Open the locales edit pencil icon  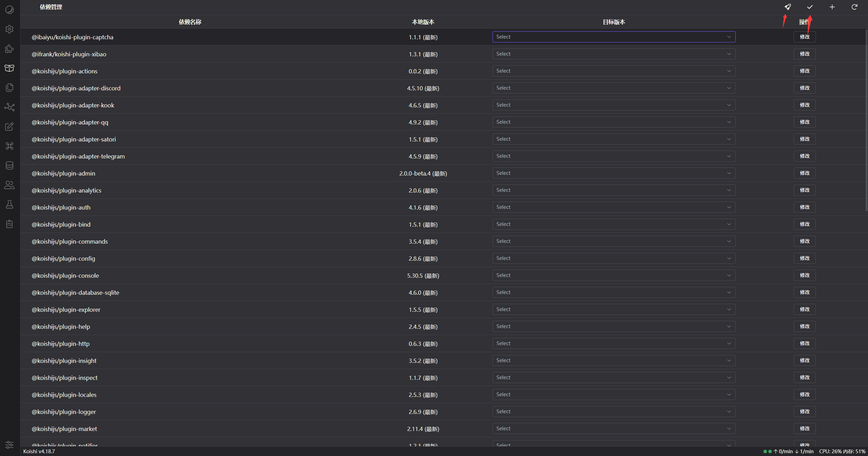(x=10, y=127)
